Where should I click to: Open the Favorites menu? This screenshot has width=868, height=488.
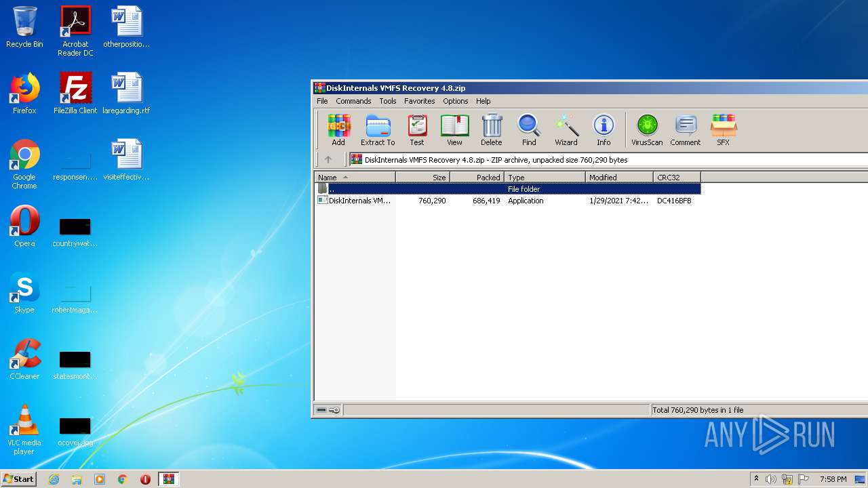[x=420, y=101]
